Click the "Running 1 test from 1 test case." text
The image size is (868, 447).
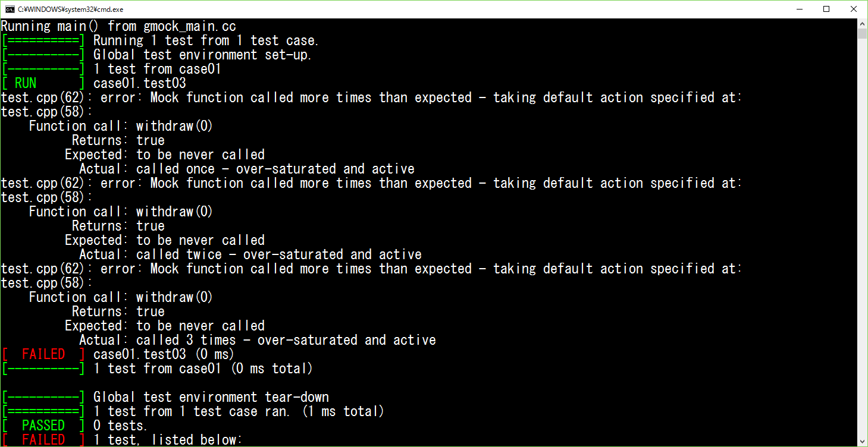(x=206, y=40)
